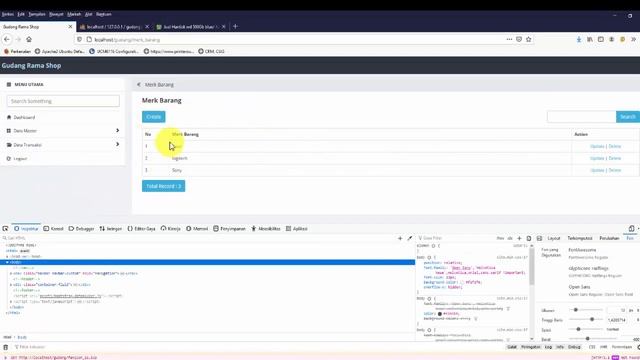Open the Editor Gaya tab

point(141,229)
